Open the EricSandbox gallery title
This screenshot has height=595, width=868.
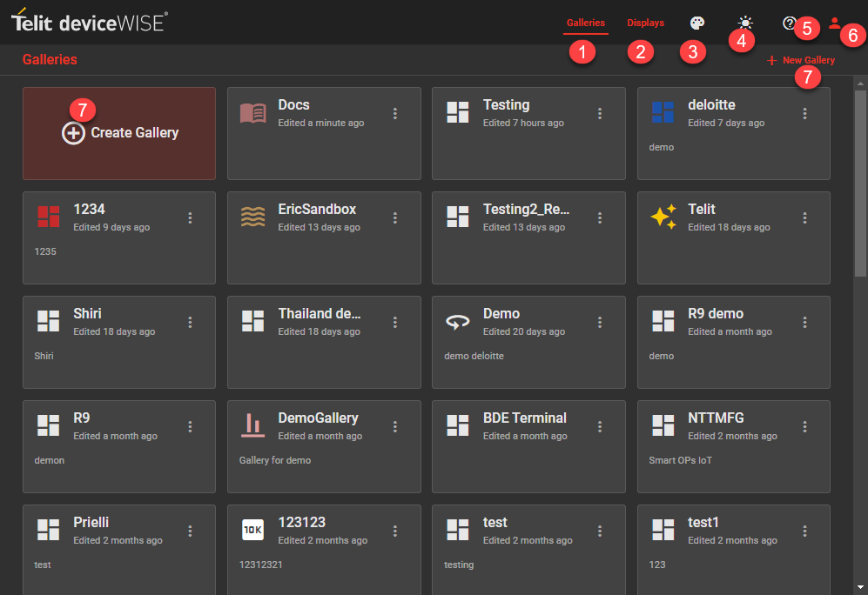317,210
